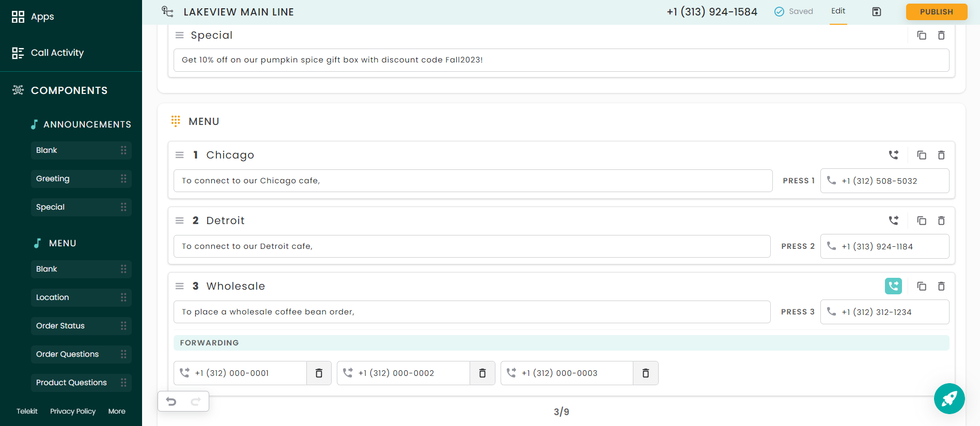
Task: Delete forwarding number ending 0001
Action: (x=319, y=373)
